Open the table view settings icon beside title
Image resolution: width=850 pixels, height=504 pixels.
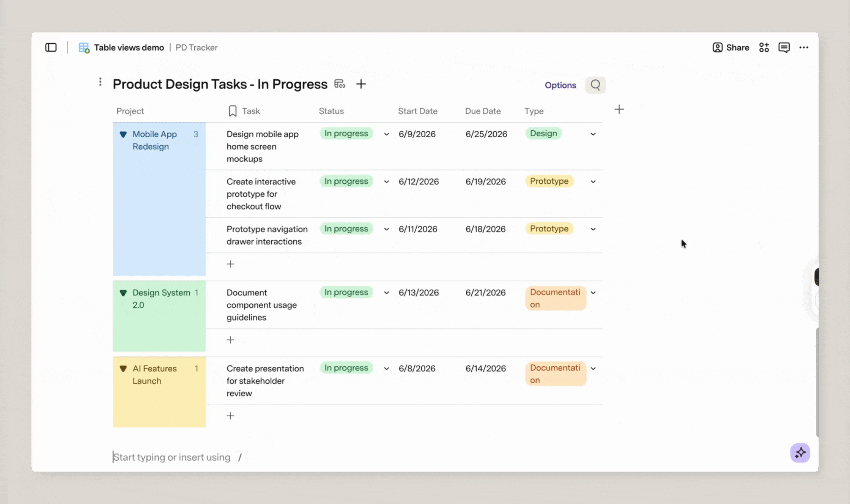(340, 84)
